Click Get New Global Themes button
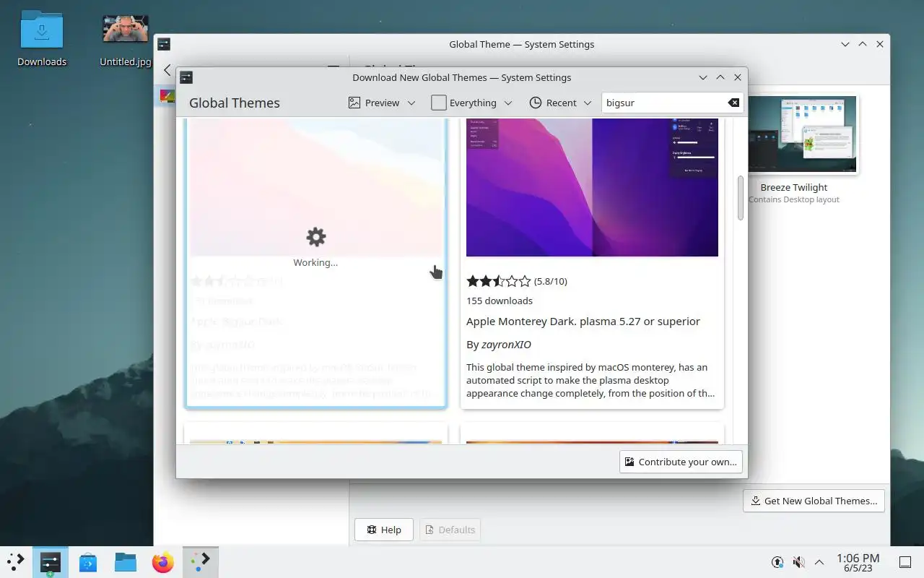 click(814, 501)
